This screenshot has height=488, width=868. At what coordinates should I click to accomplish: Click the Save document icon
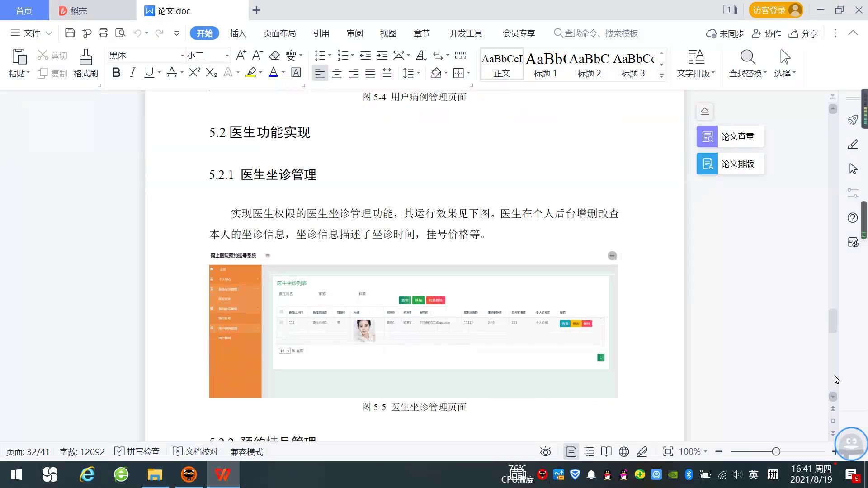[70, 33]
